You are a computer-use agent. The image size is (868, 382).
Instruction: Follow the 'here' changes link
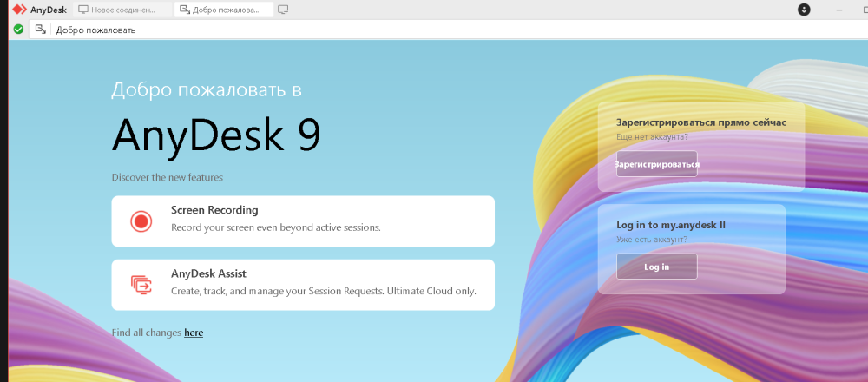[x=194, y=333]
